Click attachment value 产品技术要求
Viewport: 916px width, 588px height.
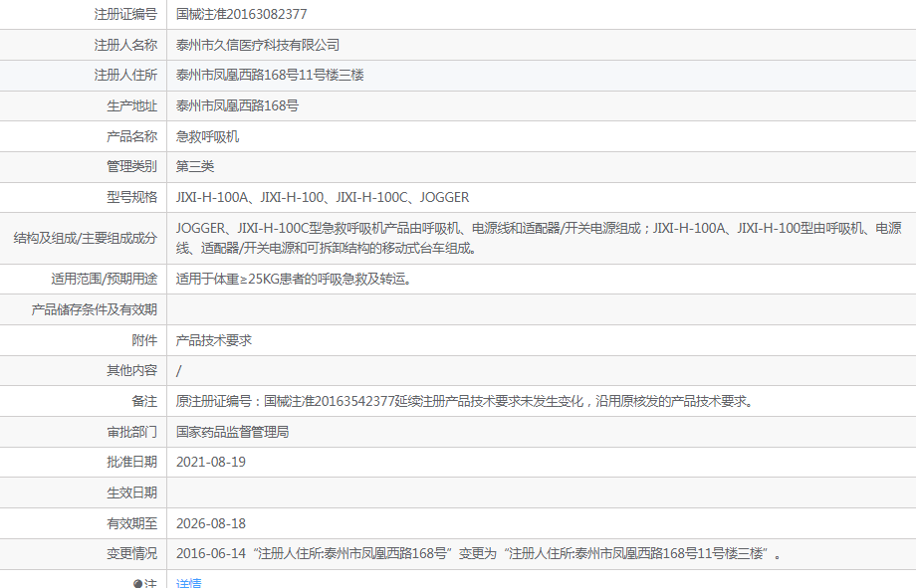(214, 340)
